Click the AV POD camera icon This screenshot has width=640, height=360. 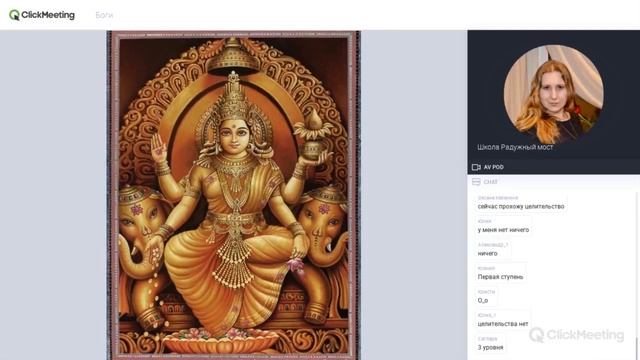pyautogui.click(x=476, y=167)
